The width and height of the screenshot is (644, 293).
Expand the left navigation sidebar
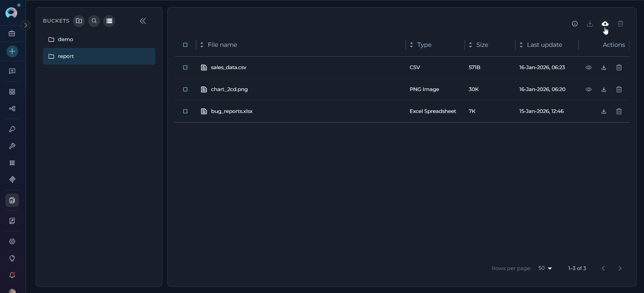(26, 25)
